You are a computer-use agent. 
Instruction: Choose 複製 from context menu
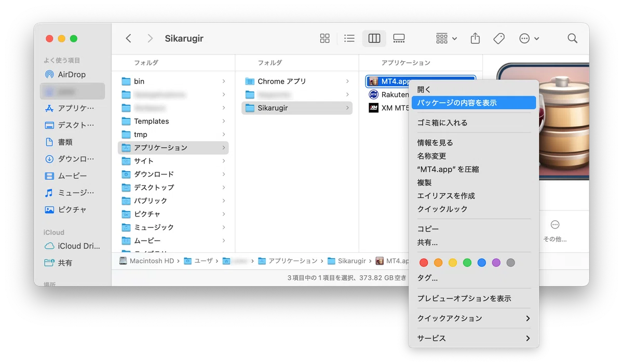pos(473,183)
